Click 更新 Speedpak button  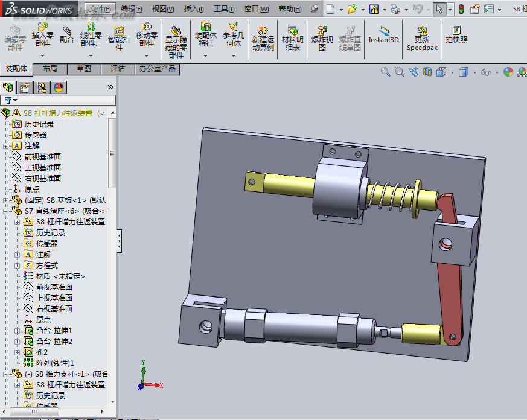[x=422, y=38]
